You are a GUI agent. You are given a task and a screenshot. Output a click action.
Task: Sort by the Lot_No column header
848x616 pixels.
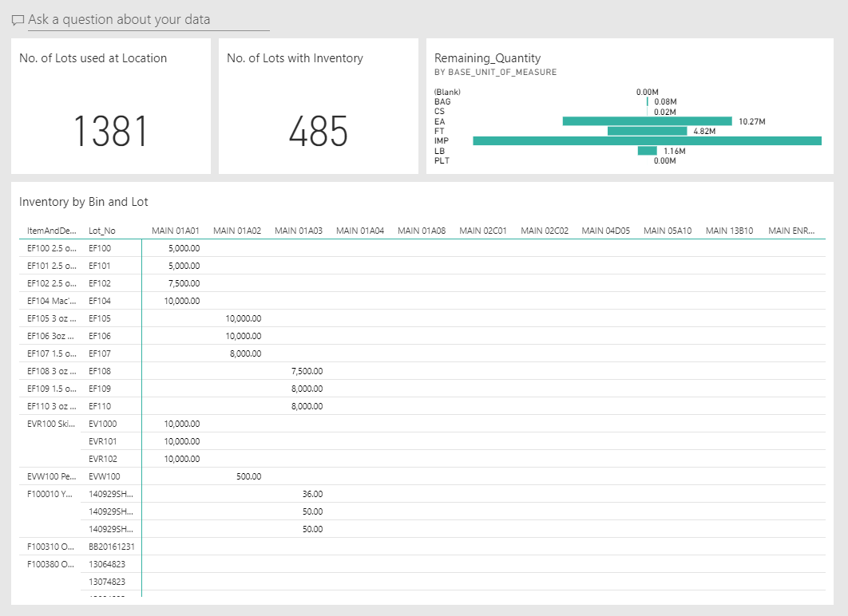102,231
